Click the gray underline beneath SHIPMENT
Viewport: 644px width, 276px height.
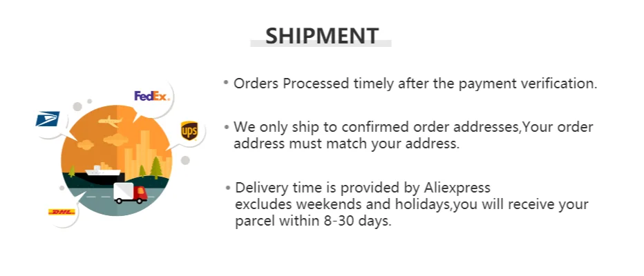pyautogui.click(x=321, y=43)
